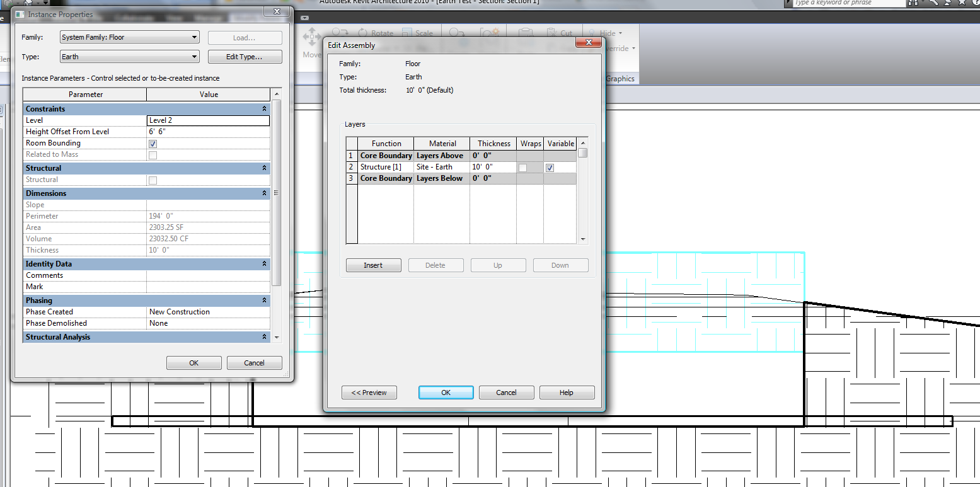Confirm Edit Assembly with OK
This screenshot has height=487, width=980.
pyautogui.click(x=446, y=392)
